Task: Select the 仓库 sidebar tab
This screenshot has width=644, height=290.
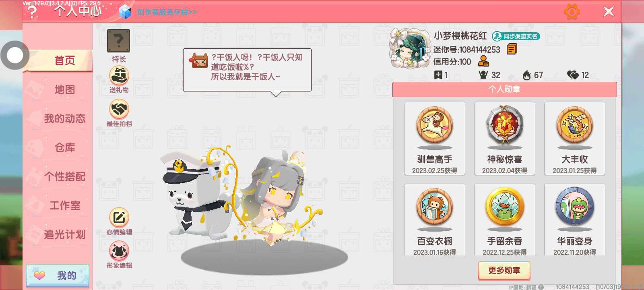Action: click(64, 147)
